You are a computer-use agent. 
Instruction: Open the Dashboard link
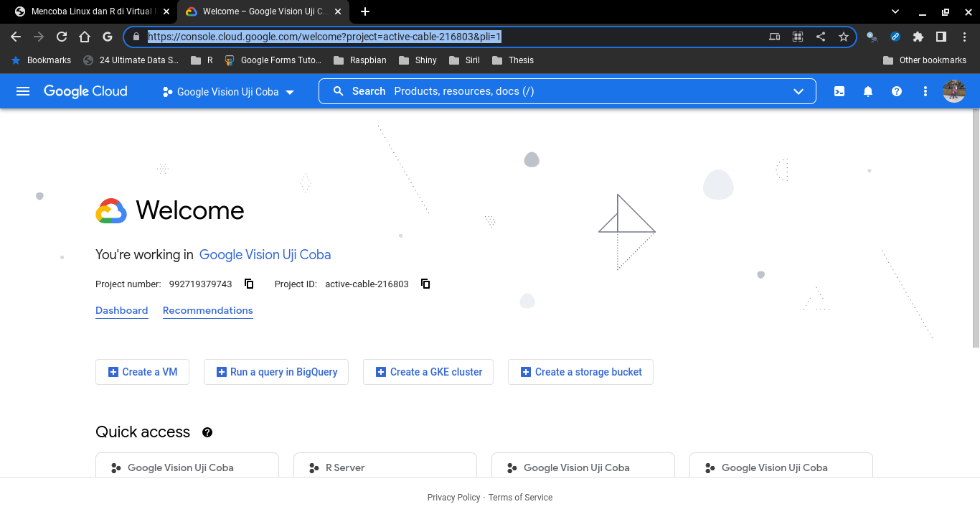click(x=122, y=310)
